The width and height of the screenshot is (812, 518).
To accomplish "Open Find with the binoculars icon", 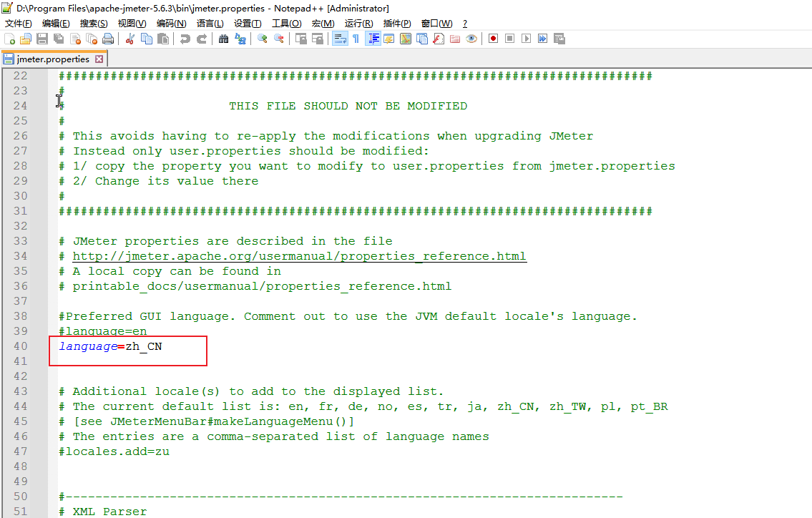I will (x=224, y=39).
